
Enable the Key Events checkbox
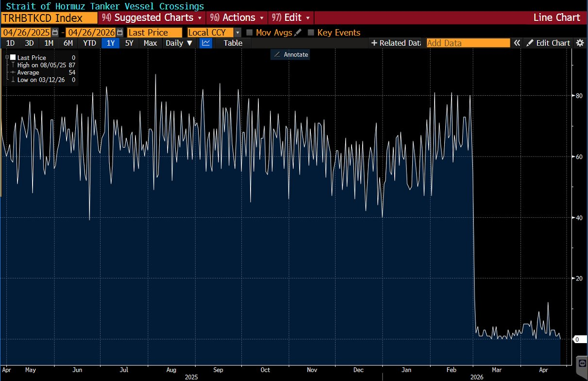tap(311, 33)
